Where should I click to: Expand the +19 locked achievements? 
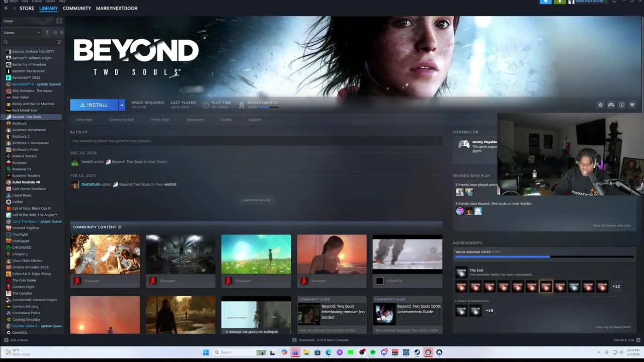(x=489, y=311)
